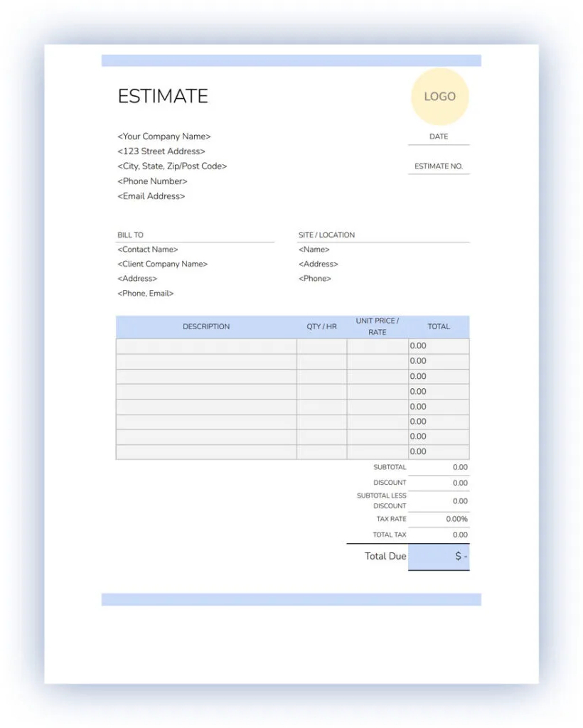Screen dimensions: 583x728
Task: Select the SUBTOTAL amount value
Action: pos(460,468)
